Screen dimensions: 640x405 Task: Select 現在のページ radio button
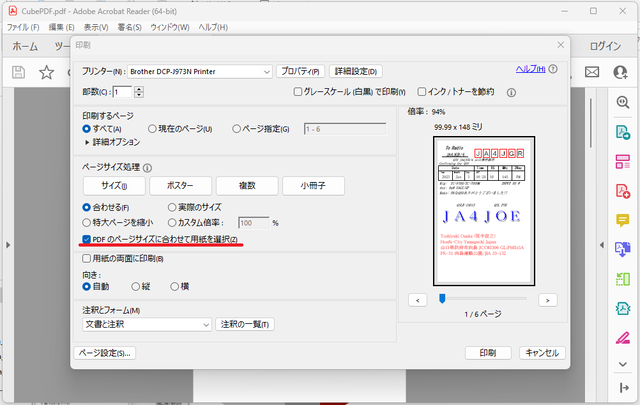(152, 129)
